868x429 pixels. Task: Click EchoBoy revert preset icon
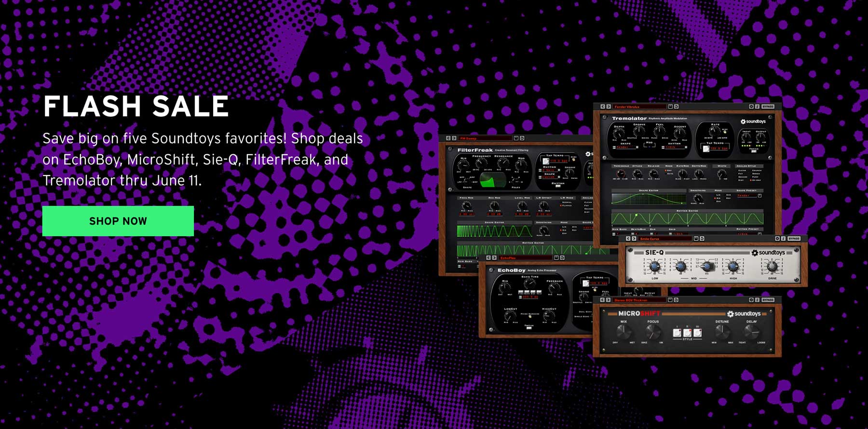(x=562, y=258)
